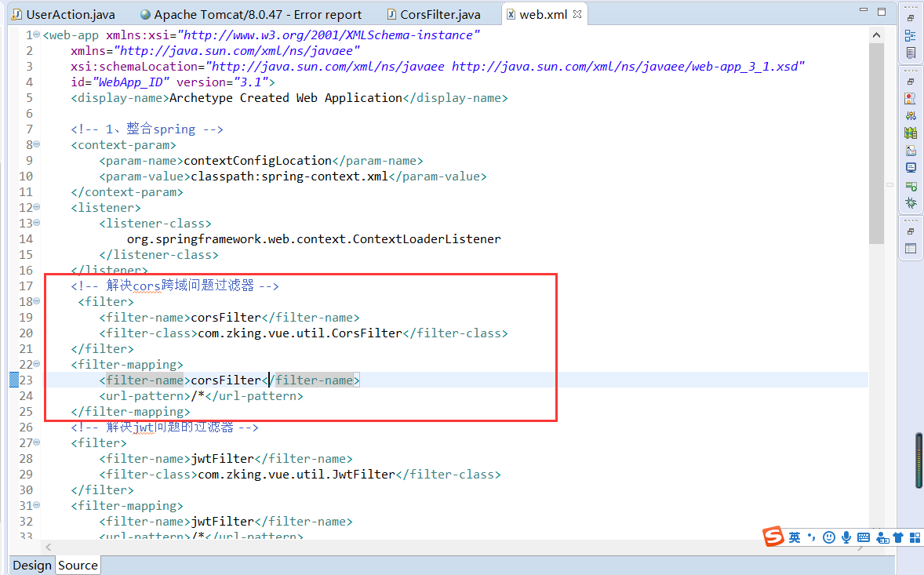Image resolution: width=924 pixels, height=575 pixels.
Task: Open Sogou skin shirt icon
Action: point(898,537)
